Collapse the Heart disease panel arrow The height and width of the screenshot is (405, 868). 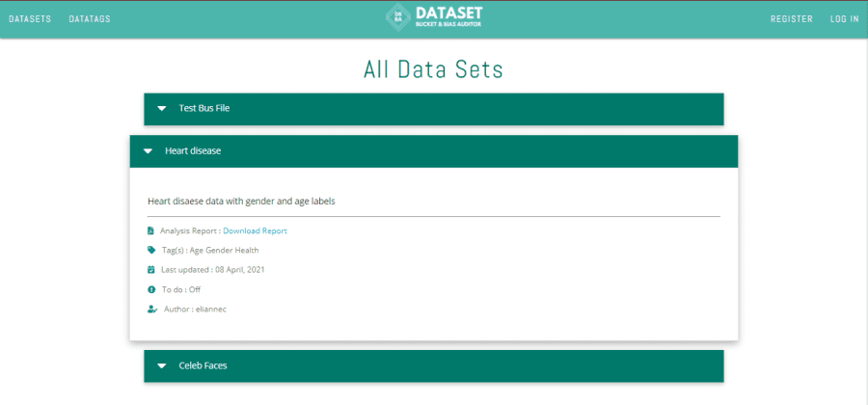click(x=148, y=151)
